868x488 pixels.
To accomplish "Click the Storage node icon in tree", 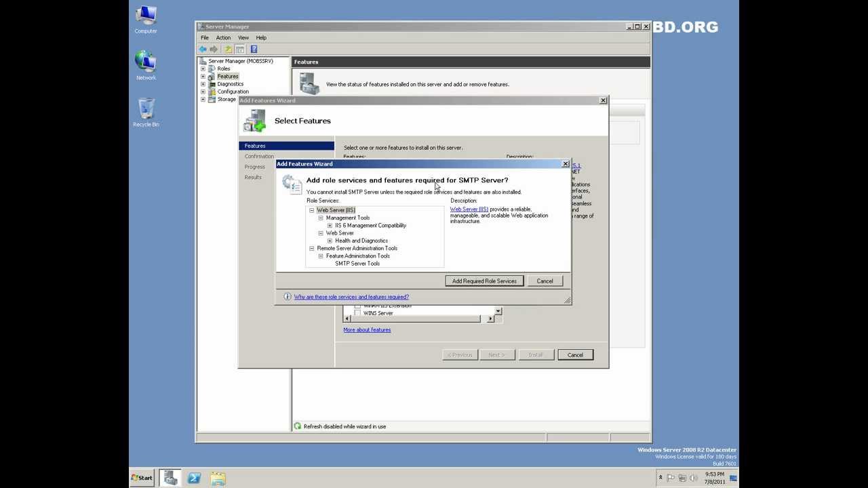I will (212, 99).
